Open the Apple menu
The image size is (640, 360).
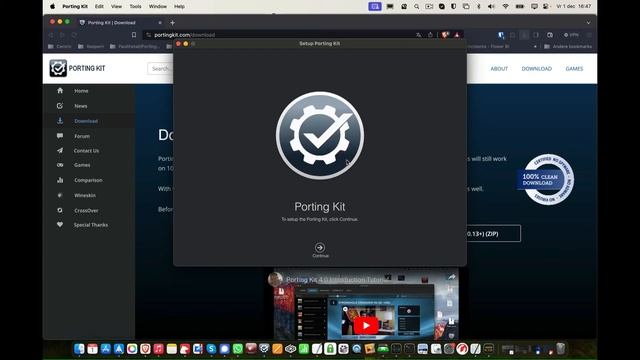[53, 7]
